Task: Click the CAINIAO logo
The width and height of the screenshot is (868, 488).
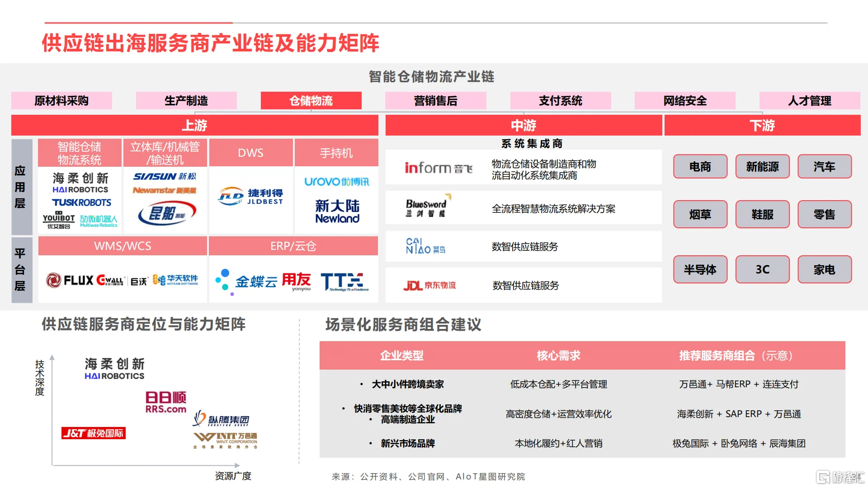Action: click(x=425, y=246)
